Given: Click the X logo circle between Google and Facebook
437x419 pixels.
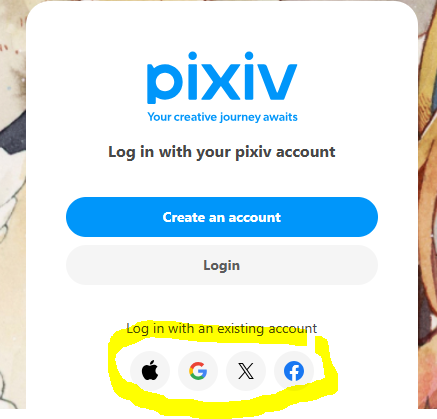Looking at the screenshot, I should pyautogui.click(x=246, y=371).
